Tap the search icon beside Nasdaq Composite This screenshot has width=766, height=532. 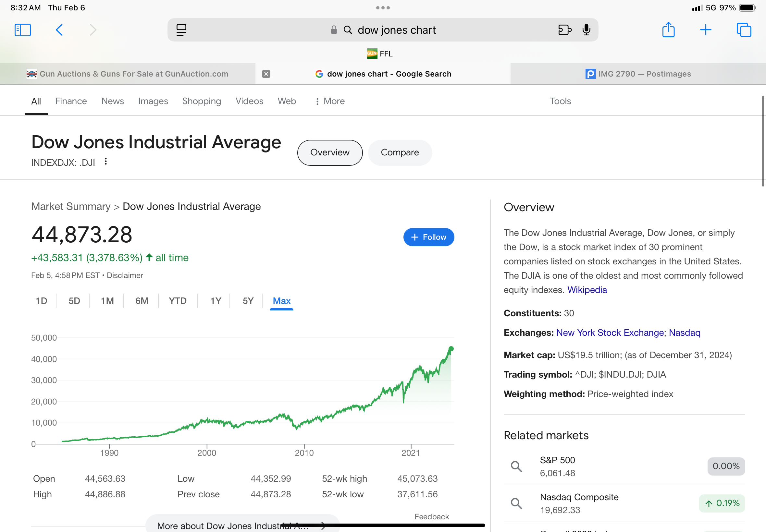pyautogui.click(x=516, y=503)
